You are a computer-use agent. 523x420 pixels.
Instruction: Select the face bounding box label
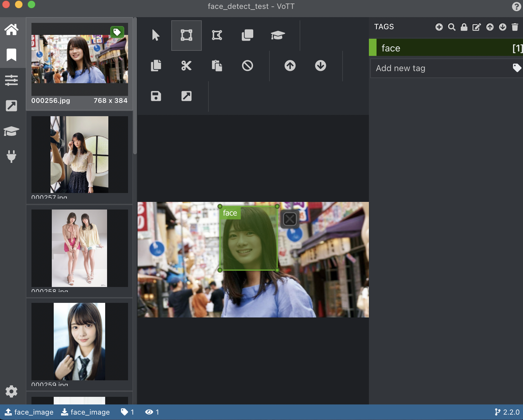[230, 213]
